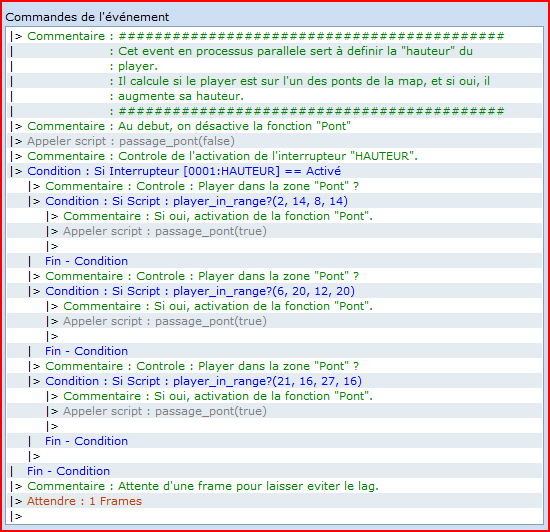Select the 'Il calcule si le player' comment line
Screen dimensions: 550x532
[x=274, y=81]
